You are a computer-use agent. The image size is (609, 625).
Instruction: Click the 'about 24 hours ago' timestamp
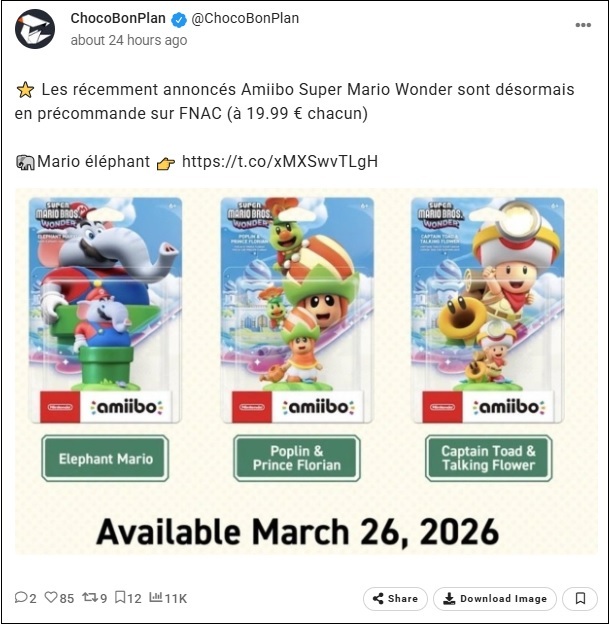pyautogui.click(x=129, y=40)
